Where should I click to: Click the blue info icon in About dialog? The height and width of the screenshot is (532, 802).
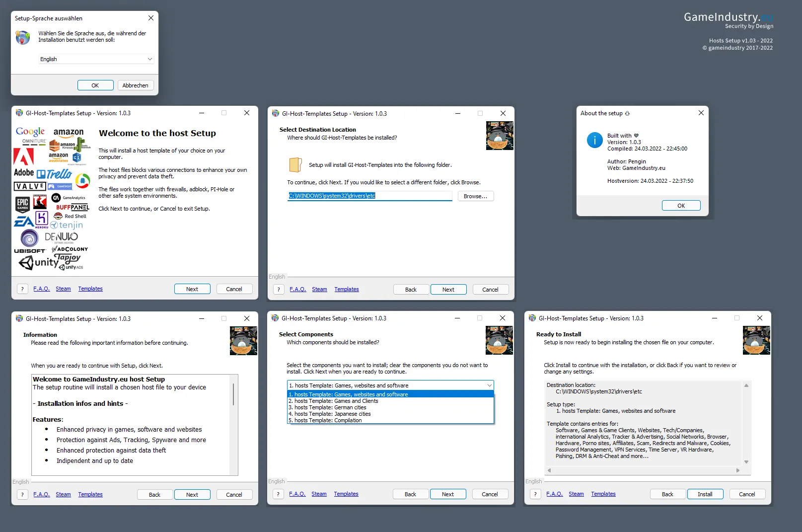[x=595, y=140]
